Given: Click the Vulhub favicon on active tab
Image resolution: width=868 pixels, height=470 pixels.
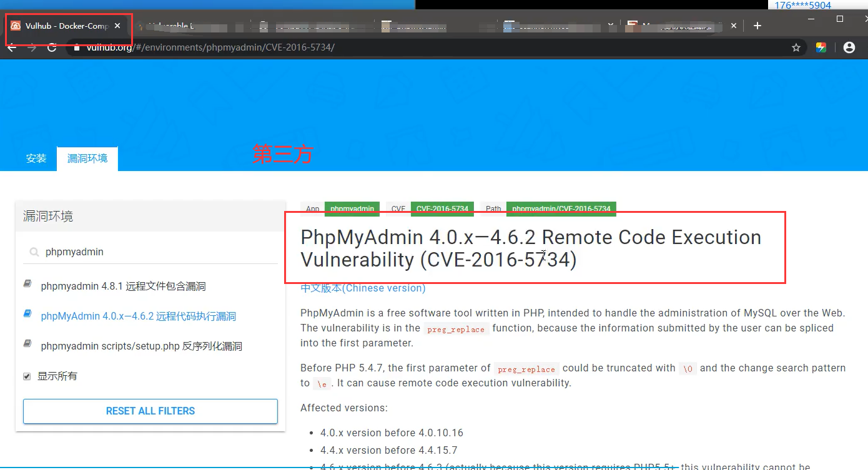Looking at the screenshot, I should pos(16,26).
